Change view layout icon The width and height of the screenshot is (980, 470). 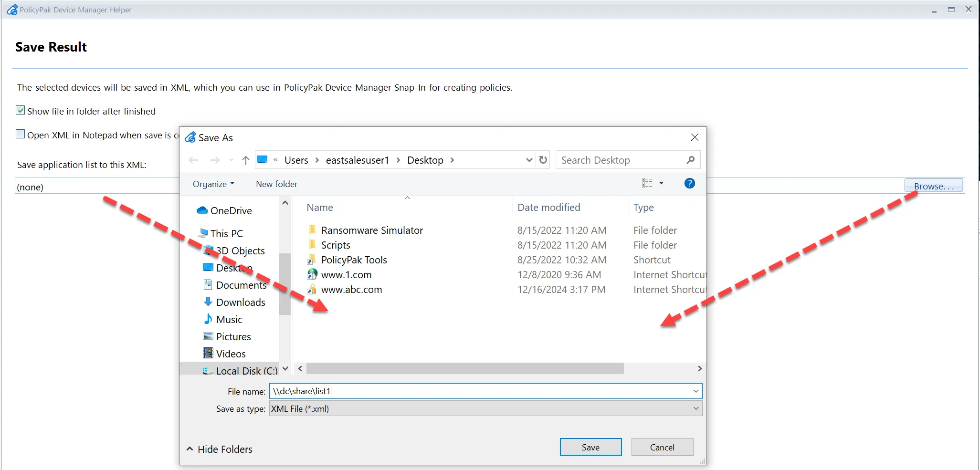[647, 183]
